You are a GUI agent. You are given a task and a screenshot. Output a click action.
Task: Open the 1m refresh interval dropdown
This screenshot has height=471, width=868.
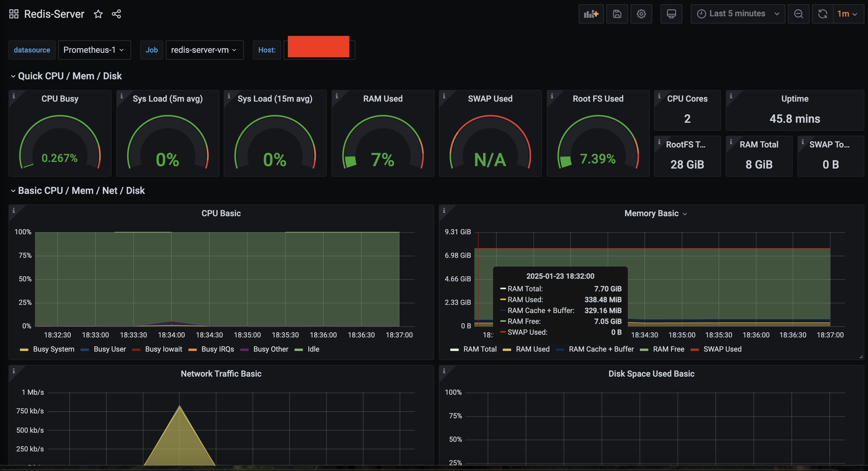coord(848,14)
